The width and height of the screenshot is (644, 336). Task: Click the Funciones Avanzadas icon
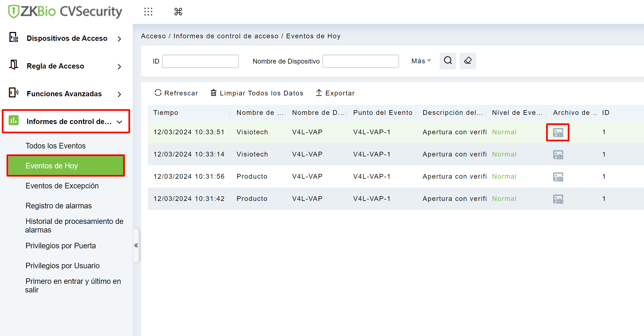tap(14, 92)
